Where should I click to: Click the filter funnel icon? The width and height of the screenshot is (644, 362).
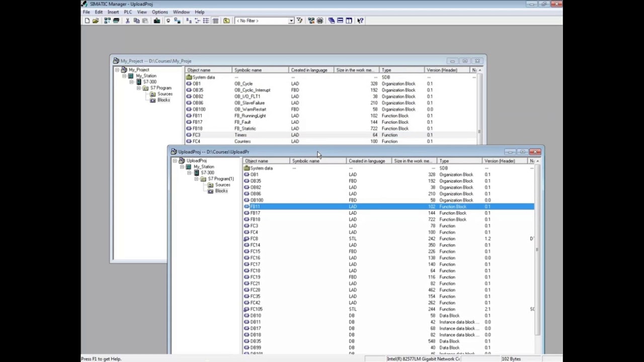pos(300,21)
